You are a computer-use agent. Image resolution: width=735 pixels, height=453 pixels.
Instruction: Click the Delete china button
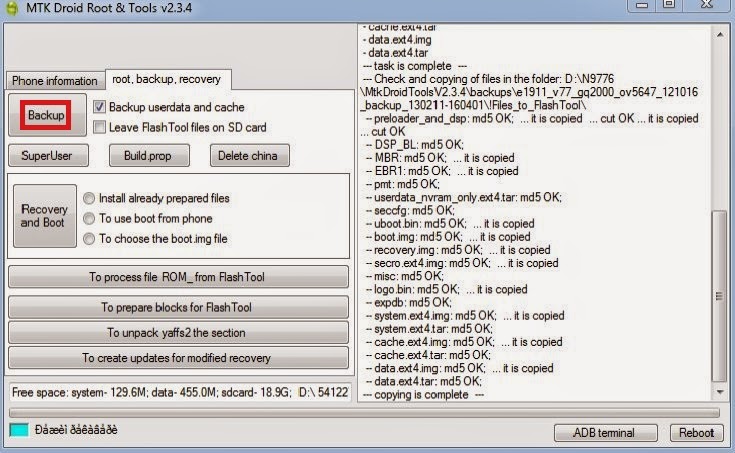coord(249,156)
